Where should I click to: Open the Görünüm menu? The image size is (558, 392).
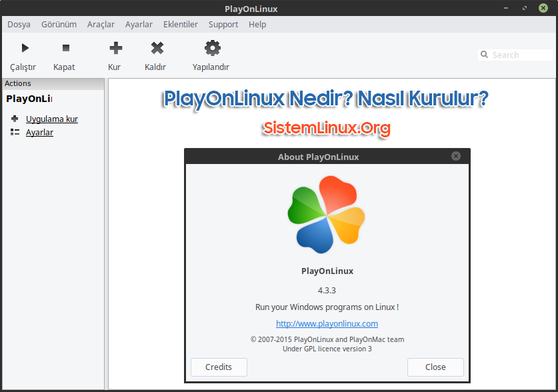pyautogui.click(x=59, y=24)
